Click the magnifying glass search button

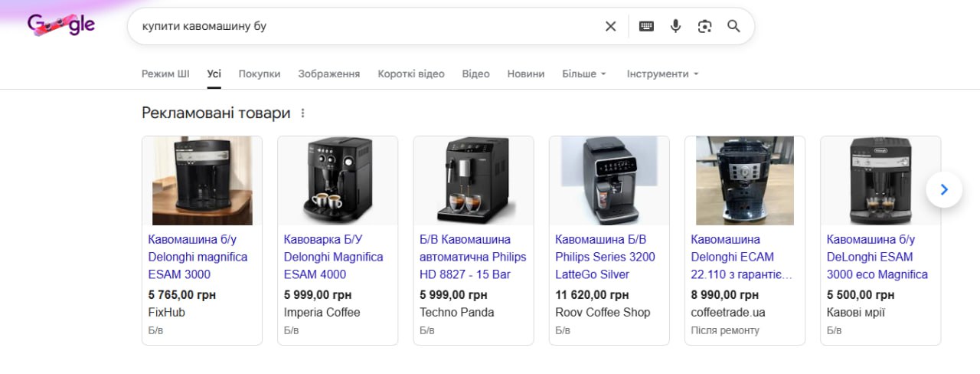tap(733, 26)
